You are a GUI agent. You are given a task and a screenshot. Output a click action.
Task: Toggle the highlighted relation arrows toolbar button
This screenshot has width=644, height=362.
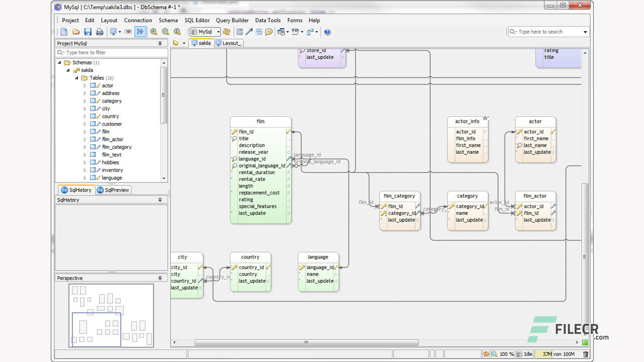point(140,32)
